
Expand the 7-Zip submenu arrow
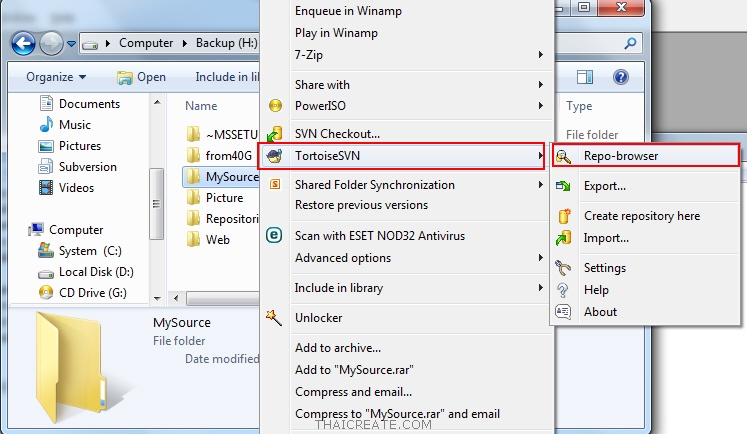[x=541, y=54]
